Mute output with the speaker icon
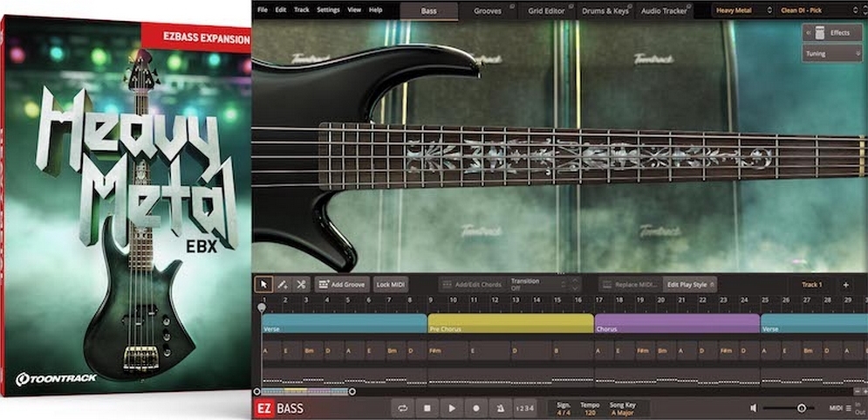The width and height of the screenshot is (868, 420). [x=754, y=409]
